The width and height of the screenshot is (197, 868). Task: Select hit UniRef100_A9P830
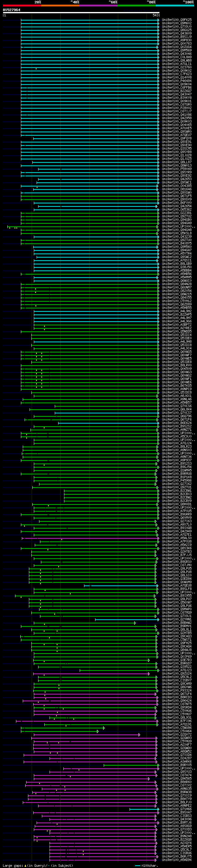177,40
